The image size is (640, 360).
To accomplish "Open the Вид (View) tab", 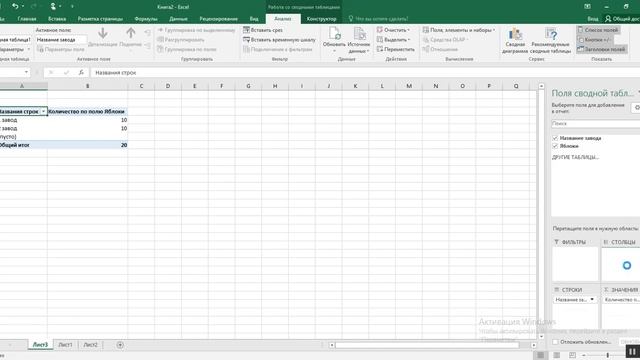I will [x=254, y=19].
